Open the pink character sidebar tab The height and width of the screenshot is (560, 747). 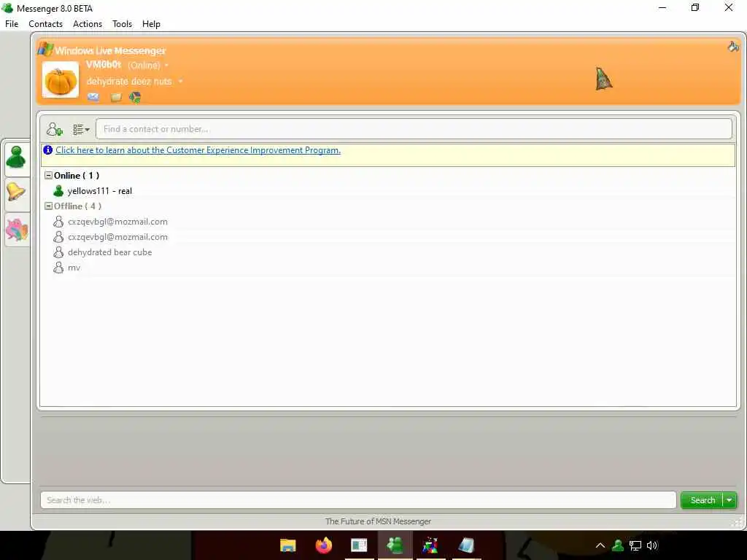tap(18, 230)
